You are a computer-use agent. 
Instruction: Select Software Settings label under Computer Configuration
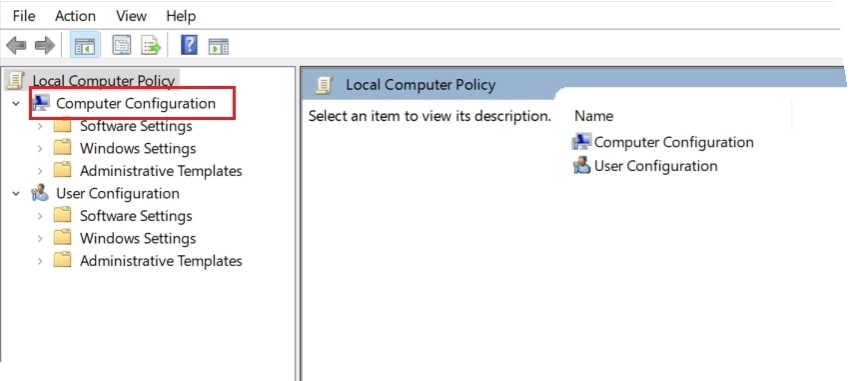[x=136, y=126]
